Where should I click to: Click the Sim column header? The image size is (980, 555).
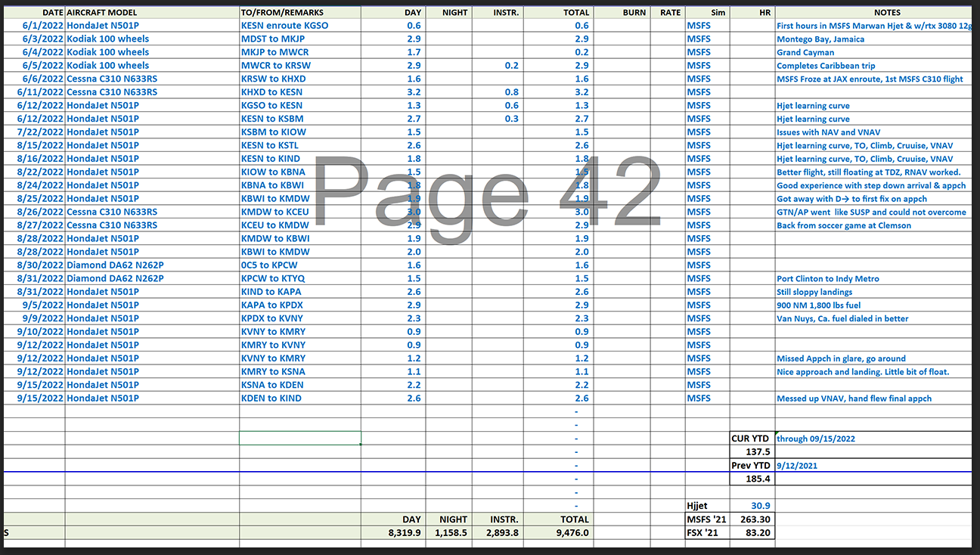point(708,12)
